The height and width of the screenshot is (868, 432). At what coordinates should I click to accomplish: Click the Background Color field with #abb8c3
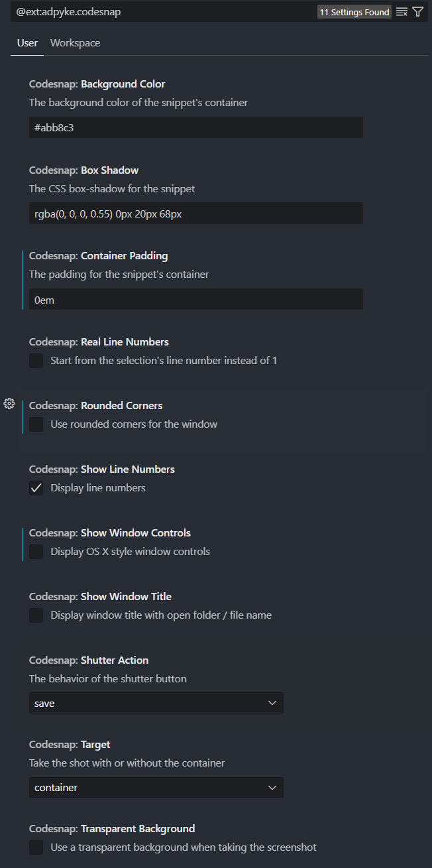(x=196, y=128)
